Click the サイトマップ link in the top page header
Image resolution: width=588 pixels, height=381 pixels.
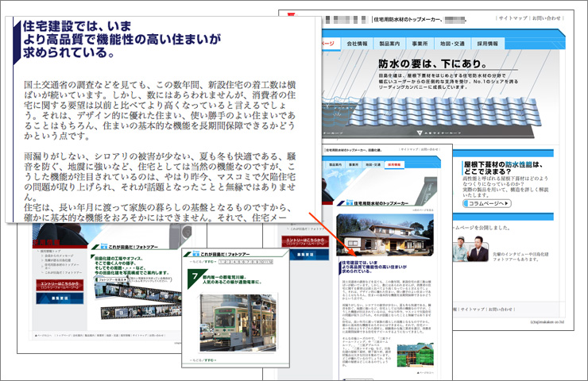point(513,18)
